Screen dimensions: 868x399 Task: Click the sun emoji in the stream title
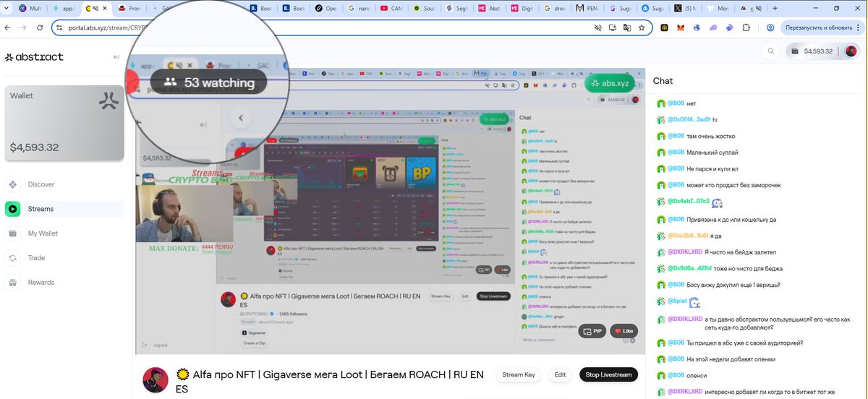coord(183,374)
